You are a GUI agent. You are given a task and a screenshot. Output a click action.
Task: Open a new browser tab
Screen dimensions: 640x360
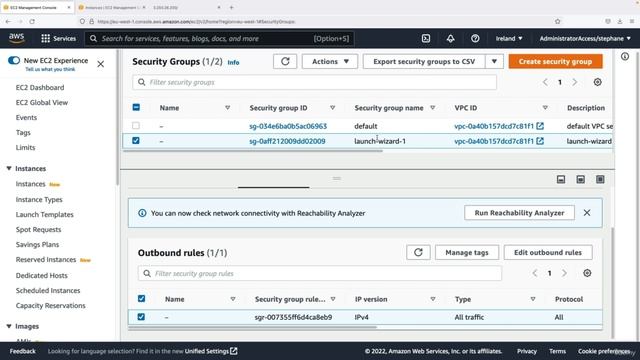click(x=231, y=7)
